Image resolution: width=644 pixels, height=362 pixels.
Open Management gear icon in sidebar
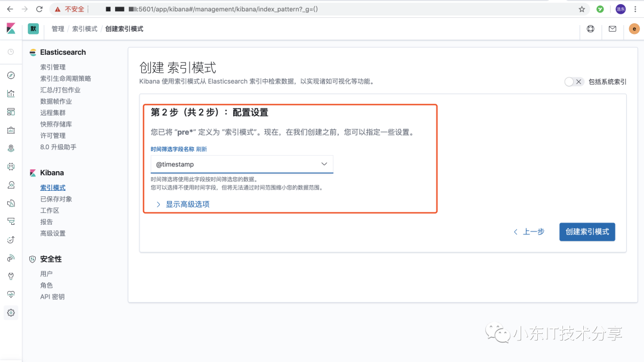11,313
